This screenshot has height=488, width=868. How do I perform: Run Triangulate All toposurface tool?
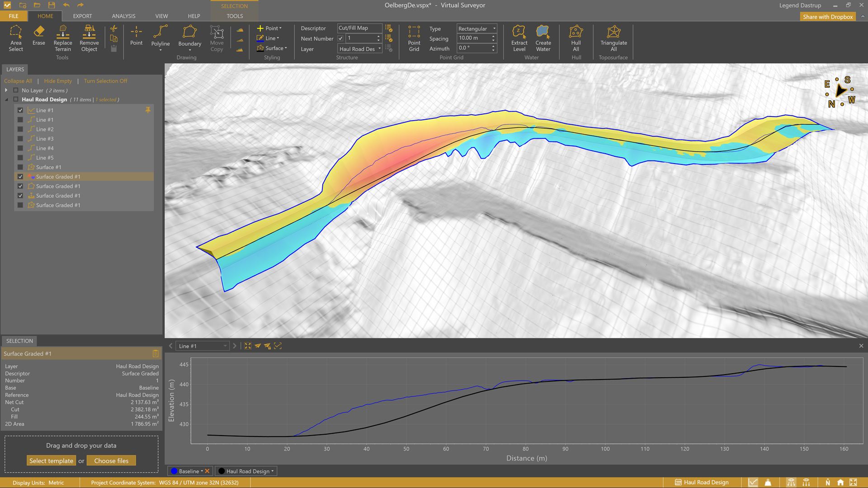pos(613,38)
